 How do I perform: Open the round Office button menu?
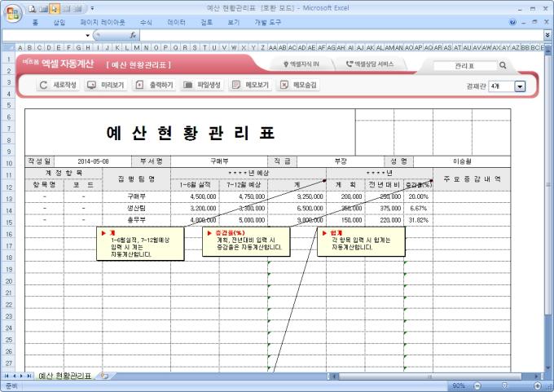click(13, 14)
